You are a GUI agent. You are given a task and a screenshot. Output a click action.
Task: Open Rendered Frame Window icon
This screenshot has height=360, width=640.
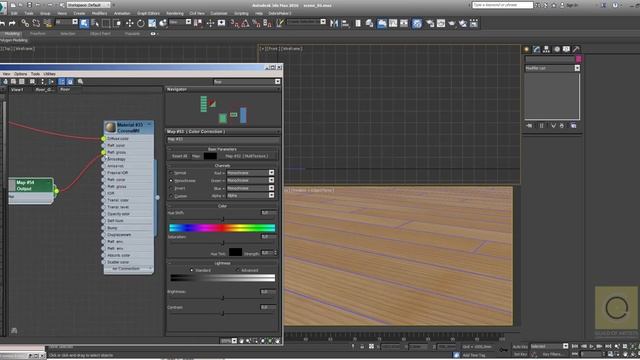[x=441, y=23]
